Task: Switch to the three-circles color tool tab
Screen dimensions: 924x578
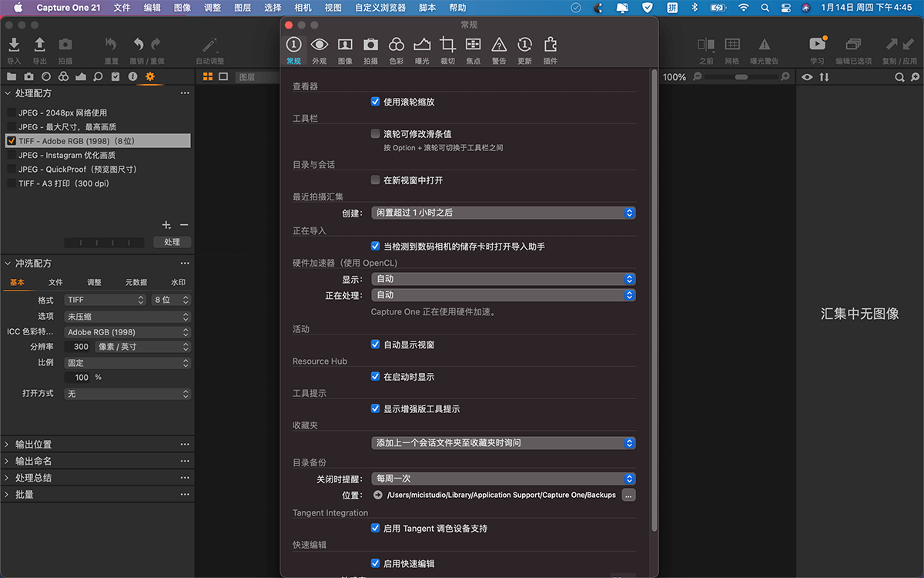Action: tap(63, 77)
